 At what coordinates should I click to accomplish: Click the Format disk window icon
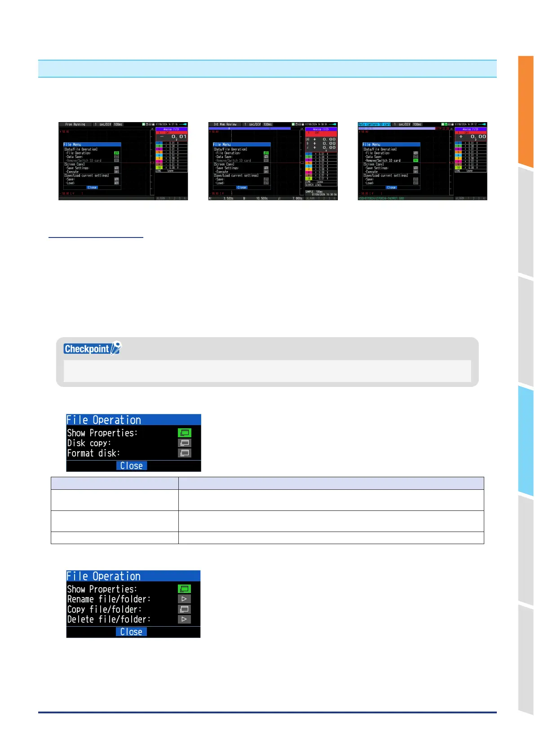185,453
